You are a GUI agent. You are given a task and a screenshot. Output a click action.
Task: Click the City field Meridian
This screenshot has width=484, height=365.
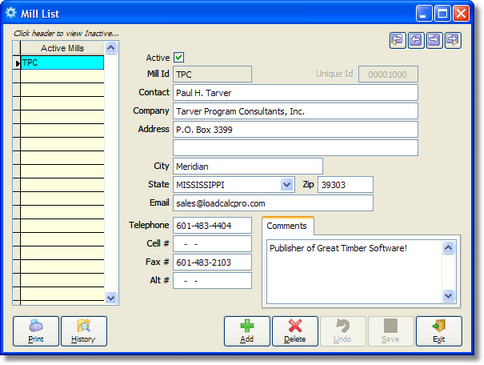248,166
